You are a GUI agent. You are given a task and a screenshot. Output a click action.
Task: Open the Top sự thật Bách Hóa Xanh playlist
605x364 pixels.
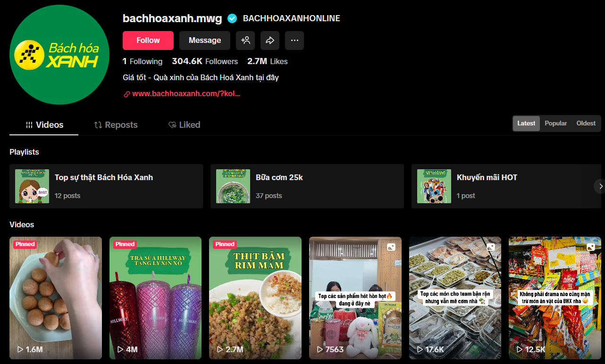click(106, 186)
